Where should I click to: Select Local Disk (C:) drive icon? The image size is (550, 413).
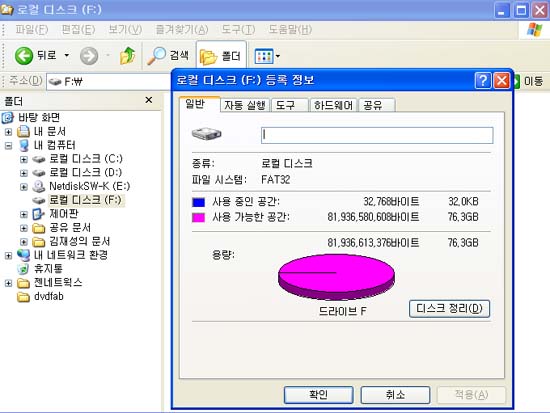[39, 160]
